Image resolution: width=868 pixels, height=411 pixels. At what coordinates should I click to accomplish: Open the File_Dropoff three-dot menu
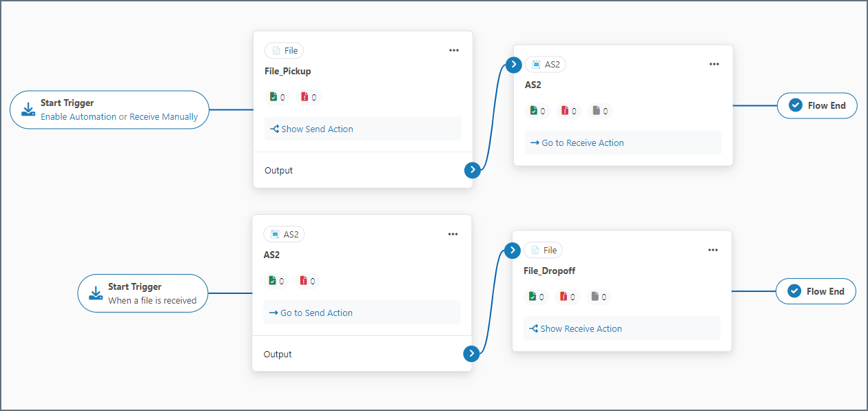point(713,250)
